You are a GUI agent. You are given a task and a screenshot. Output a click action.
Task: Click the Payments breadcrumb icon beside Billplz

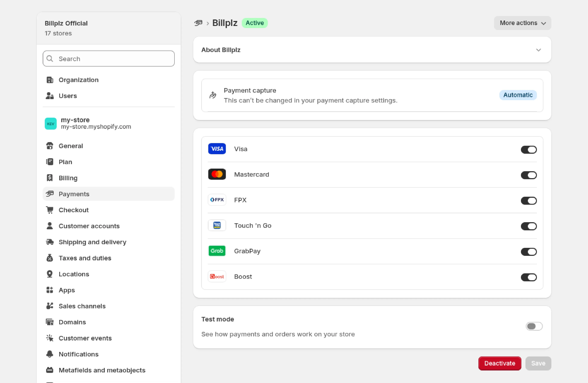(198, 23)
